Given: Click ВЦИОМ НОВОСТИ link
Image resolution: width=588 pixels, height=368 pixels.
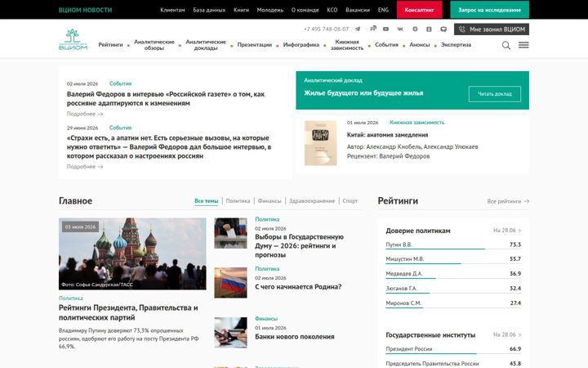Looking at the screenshot, I should [x=85, y=10].
